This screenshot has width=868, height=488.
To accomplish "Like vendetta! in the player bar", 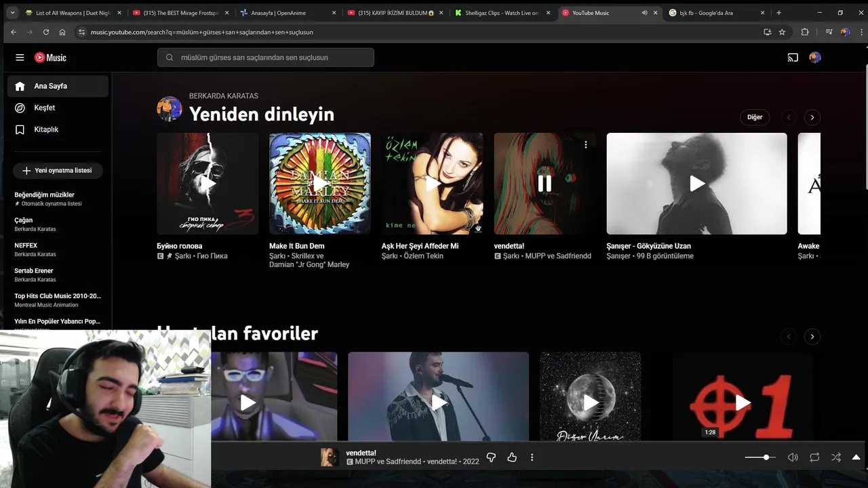I will pos(512,457).
